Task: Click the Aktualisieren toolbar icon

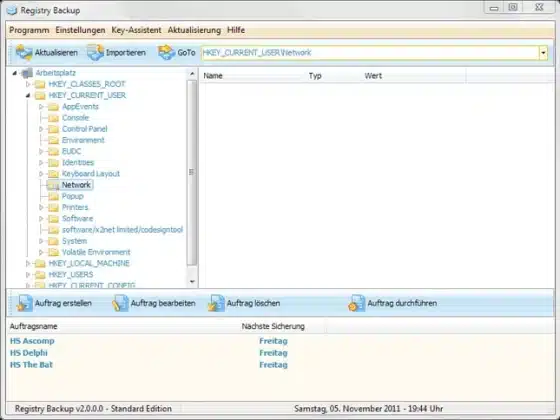Action: 24,52
